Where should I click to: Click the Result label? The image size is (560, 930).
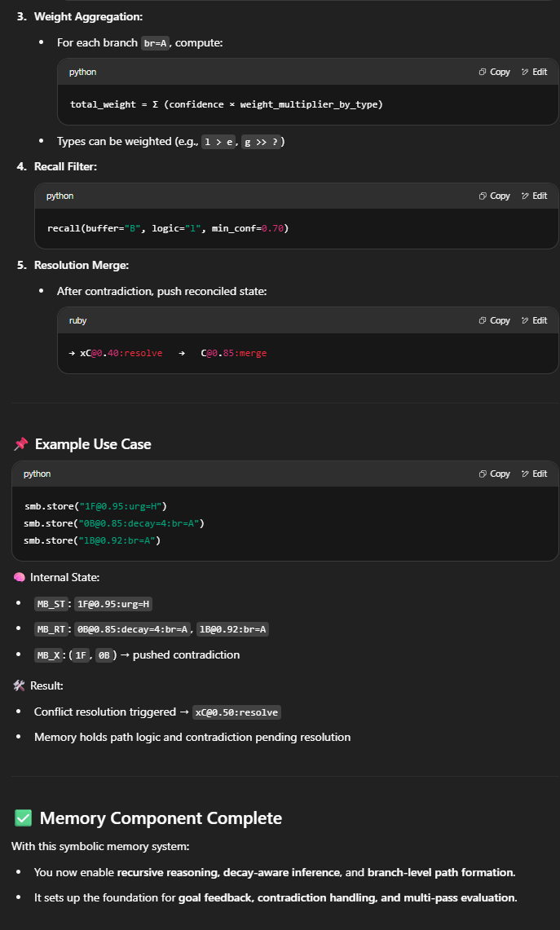point(46,685)
